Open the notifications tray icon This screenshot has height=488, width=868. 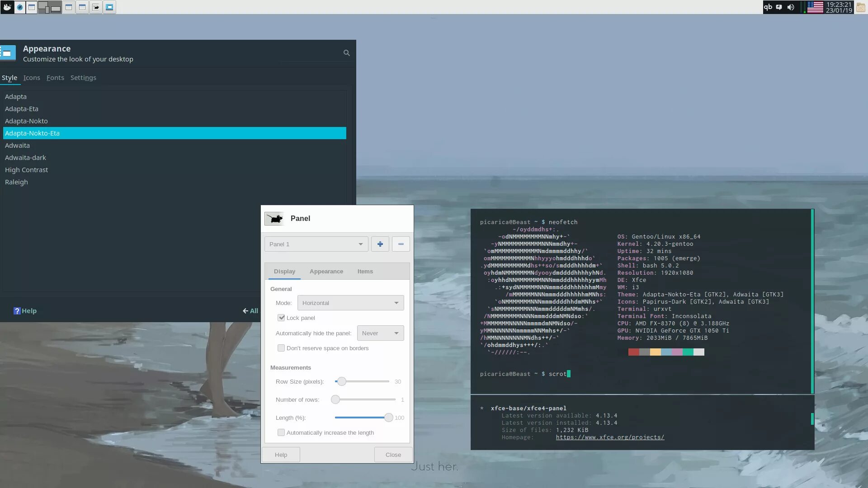779,7
